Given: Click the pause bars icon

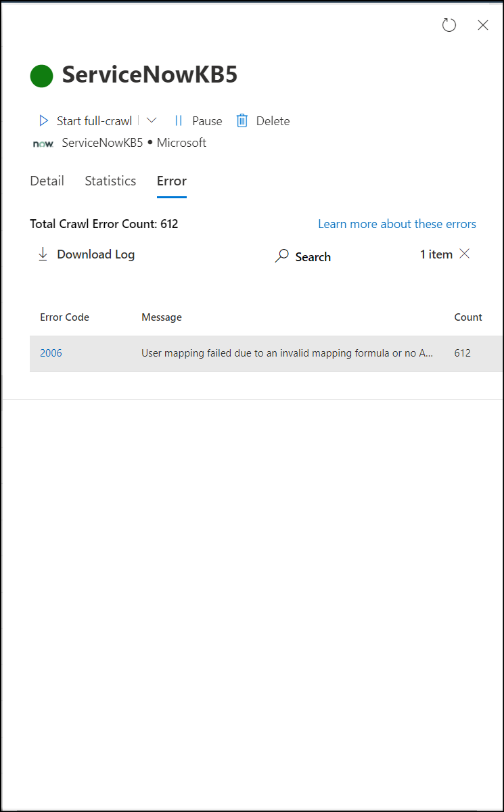Looking at the screenshot, I should pos(179,121).
